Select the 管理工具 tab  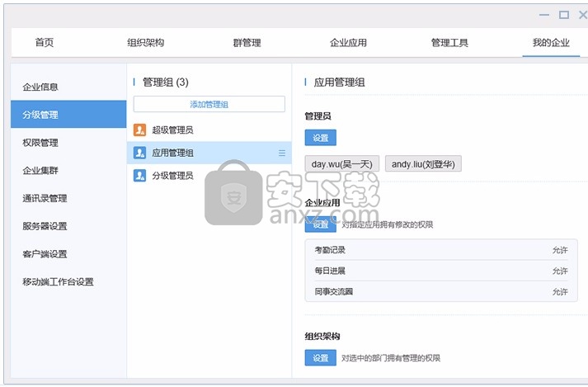pos(449,42)
